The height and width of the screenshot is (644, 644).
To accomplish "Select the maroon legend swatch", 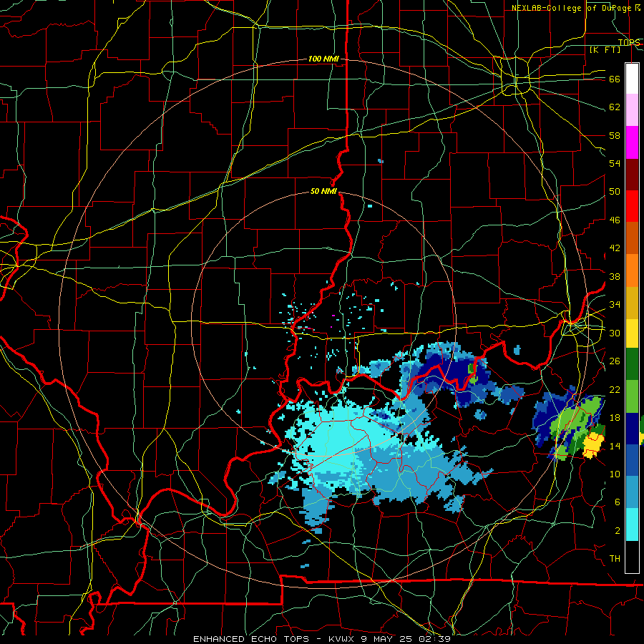I will (632, 174).
